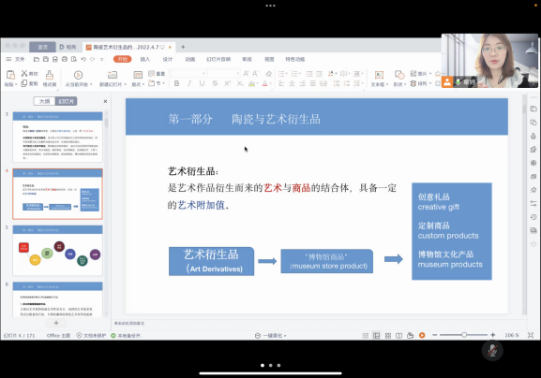
Task: Toggle the Outline view tab (大纲)
Action: (45, 101)
